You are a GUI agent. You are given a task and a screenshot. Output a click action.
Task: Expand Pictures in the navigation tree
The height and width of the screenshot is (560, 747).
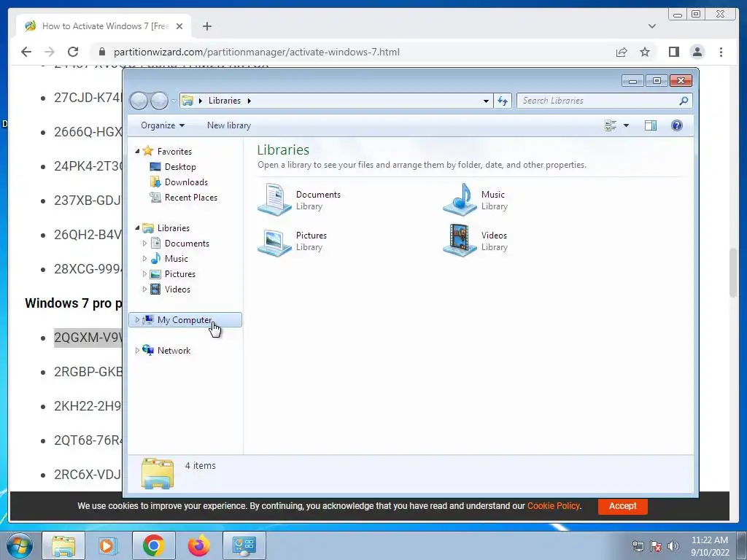[144, 274]
